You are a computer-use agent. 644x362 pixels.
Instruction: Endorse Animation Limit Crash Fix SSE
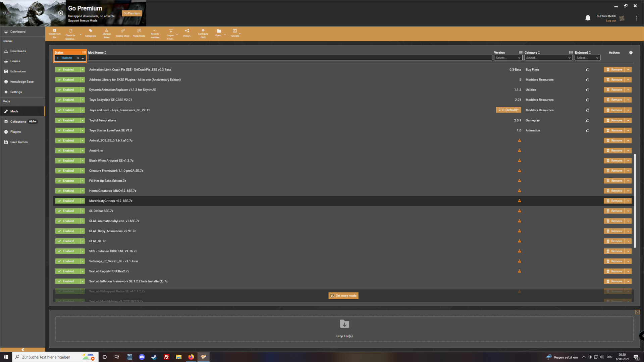pos(588,70)
